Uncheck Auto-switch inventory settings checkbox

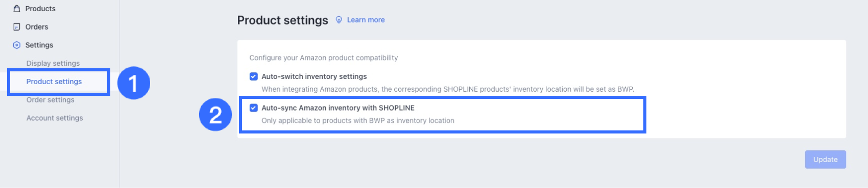pos(253,76)
